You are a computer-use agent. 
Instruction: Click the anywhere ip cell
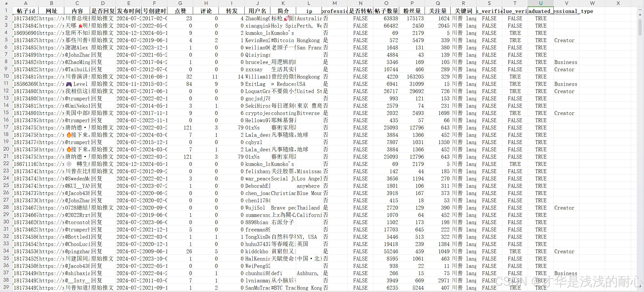[x=309, y=186]
